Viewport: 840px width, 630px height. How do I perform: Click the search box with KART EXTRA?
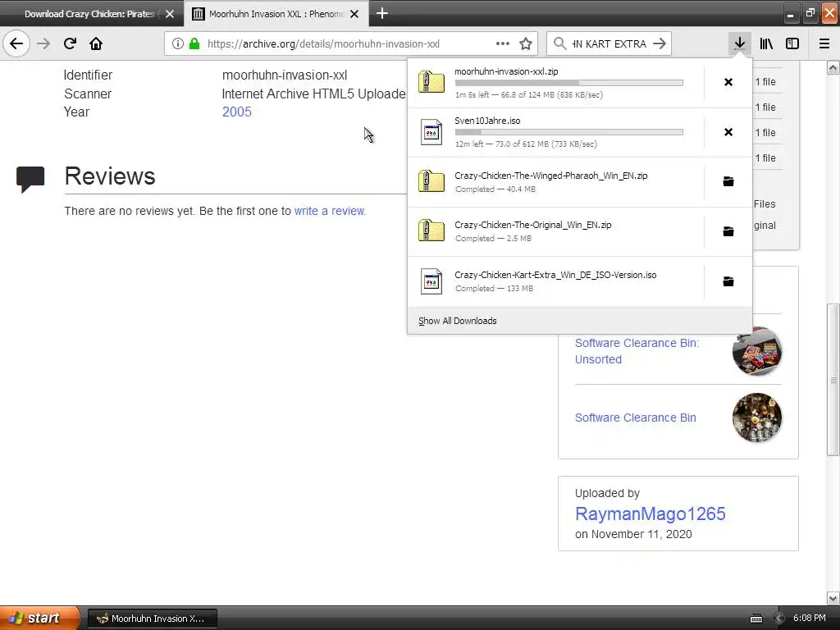[x=609, y=43]
